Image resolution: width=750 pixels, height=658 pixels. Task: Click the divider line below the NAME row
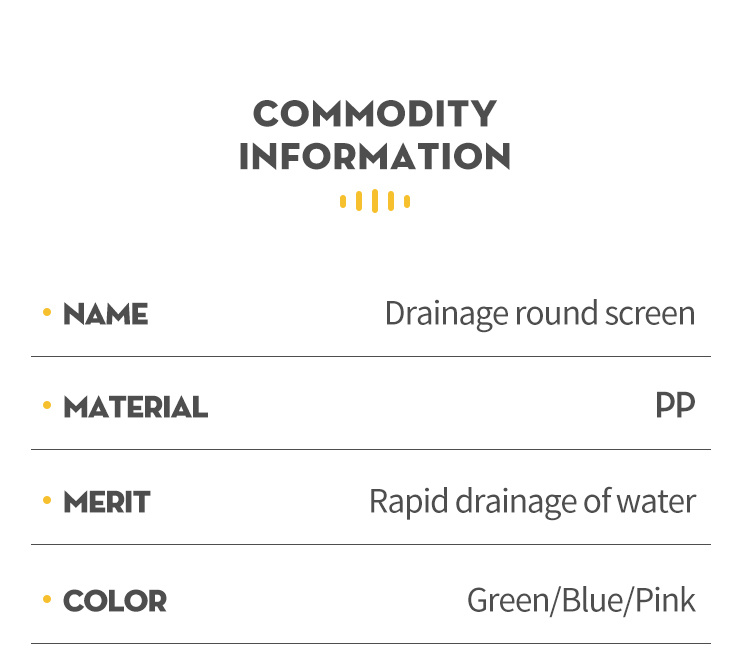(x=371, y=356)
